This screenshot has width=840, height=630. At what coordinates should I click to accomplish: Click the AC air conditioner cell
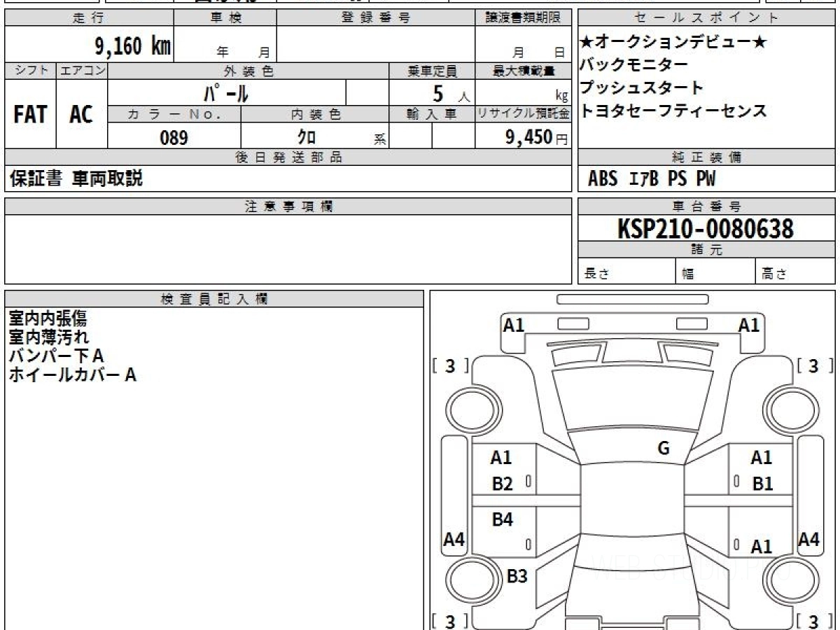(x=81, y=115)
